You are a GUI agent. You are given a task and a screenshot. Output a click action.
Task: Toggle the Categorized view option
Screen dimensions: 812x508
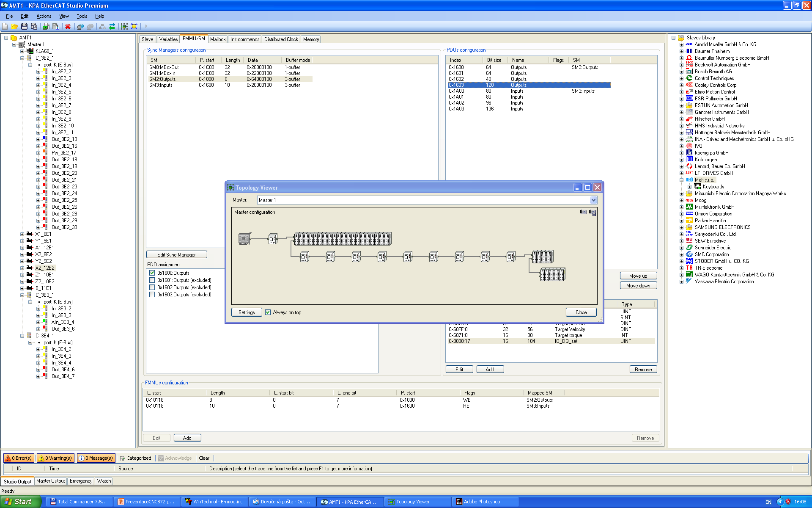tap(135, 458)
